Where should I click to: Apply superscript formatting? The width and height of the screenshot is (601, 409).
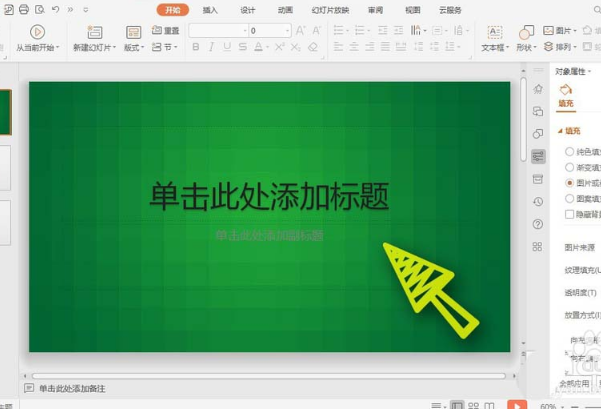tap(279, 47)
